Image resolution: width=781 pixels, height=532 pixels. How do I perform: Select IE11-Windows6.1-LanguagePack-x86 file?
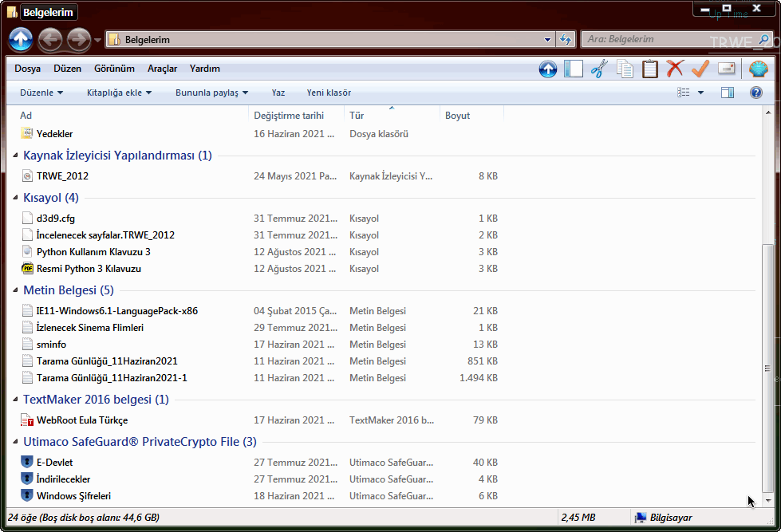click(x=117, y=311)
